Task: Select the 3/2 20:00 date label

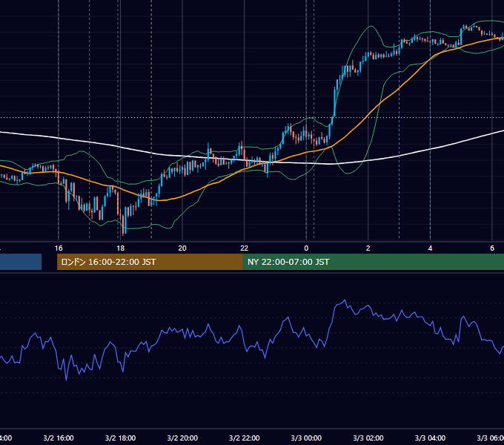Action: coord(182,438)
